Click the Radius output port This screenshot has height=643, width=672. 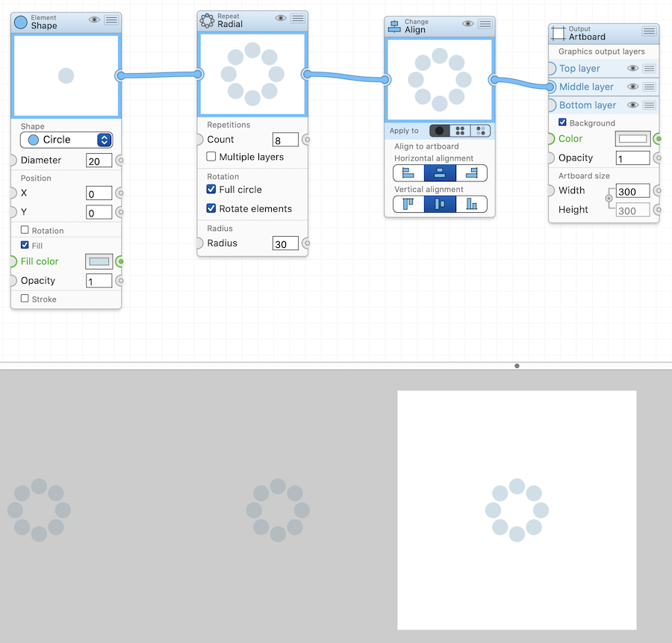306,243
